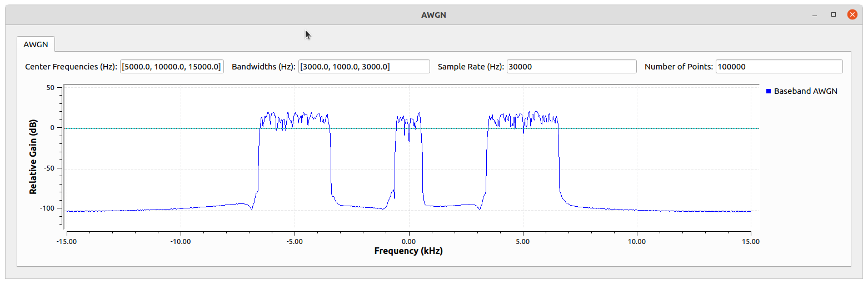Click the Frequency (kHz) axis title
868x284 pixels.
click(x=408, y=251)
